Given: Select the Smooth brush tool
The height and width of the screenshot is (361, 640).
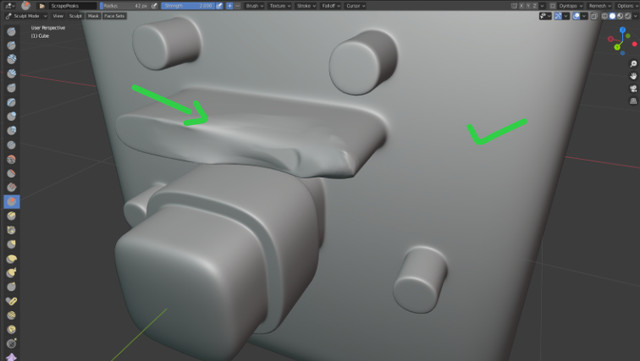Looking at the screenshot, I should (x=11, y=159).
